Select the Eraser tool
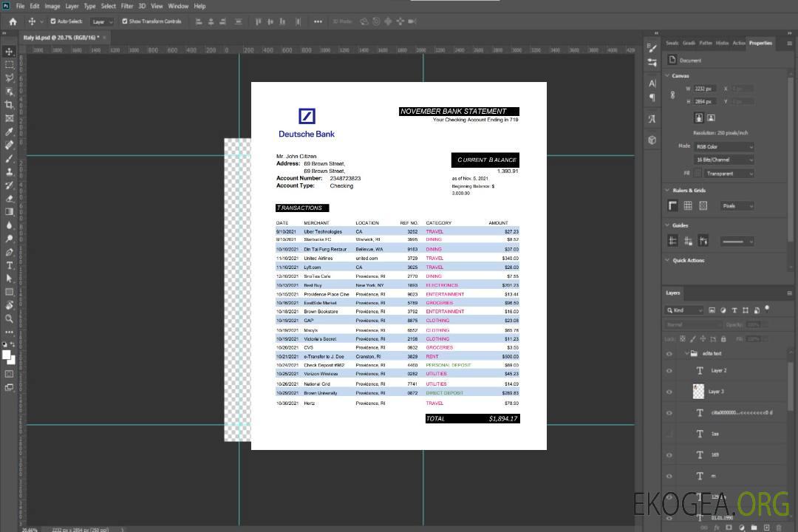 (9, 199)
